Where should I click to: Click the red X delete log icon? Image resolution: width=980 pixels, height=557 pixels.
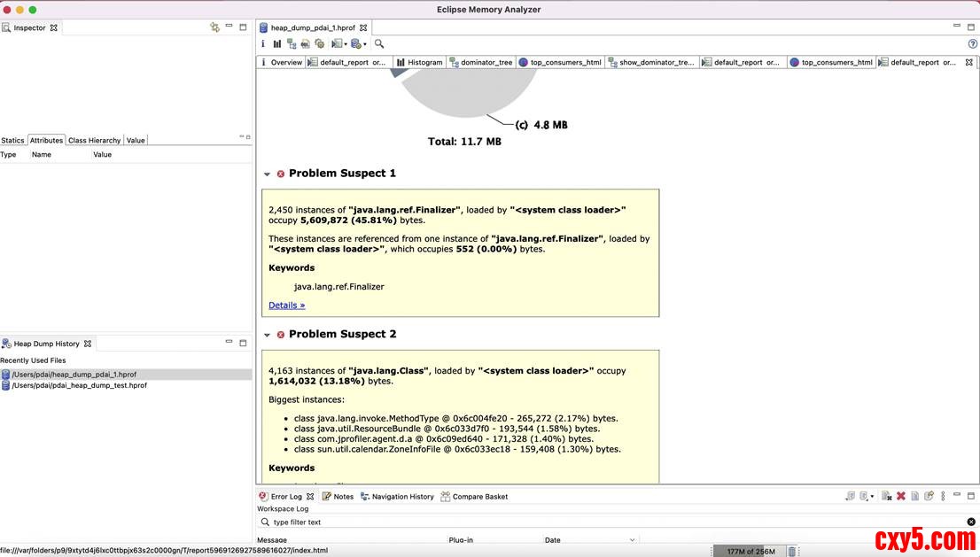(x=900, y=497)
